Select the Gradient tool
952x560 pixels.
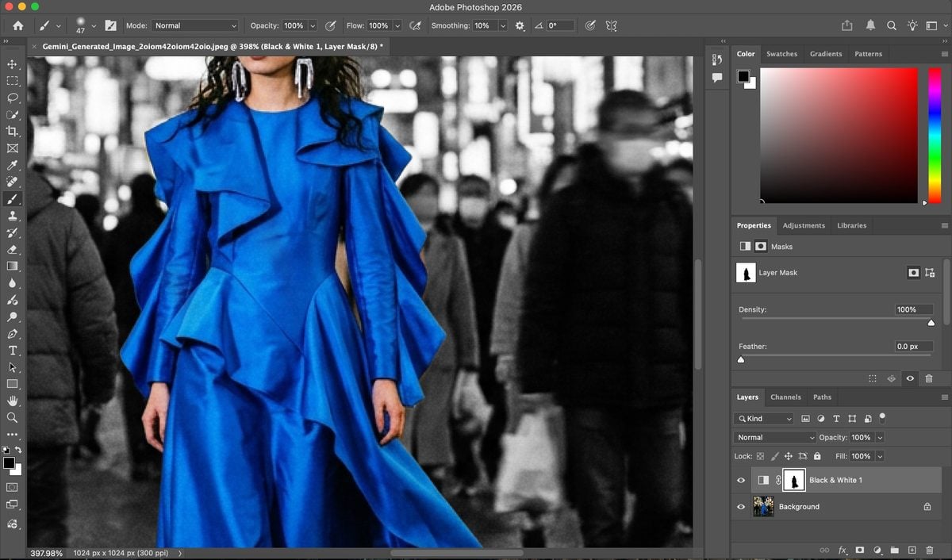click(12, 266)
